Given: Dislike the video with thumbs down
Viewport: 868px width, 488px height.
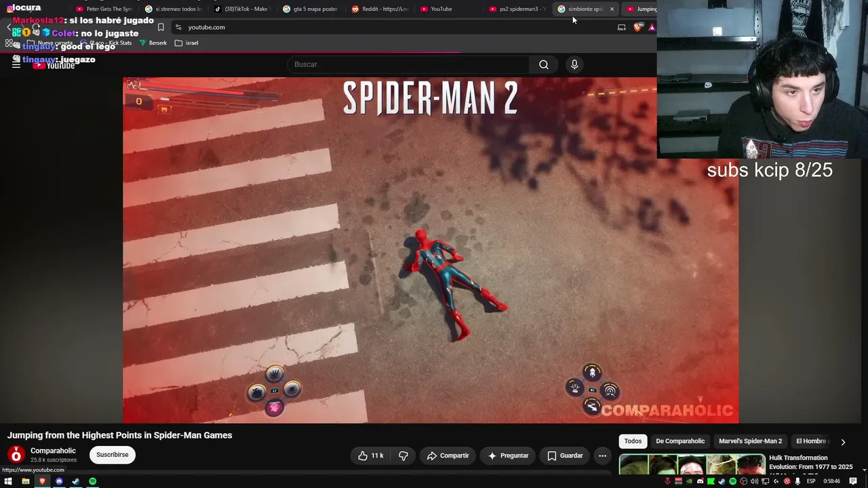Looking at the screenshot, I should [x=403, y=455].
